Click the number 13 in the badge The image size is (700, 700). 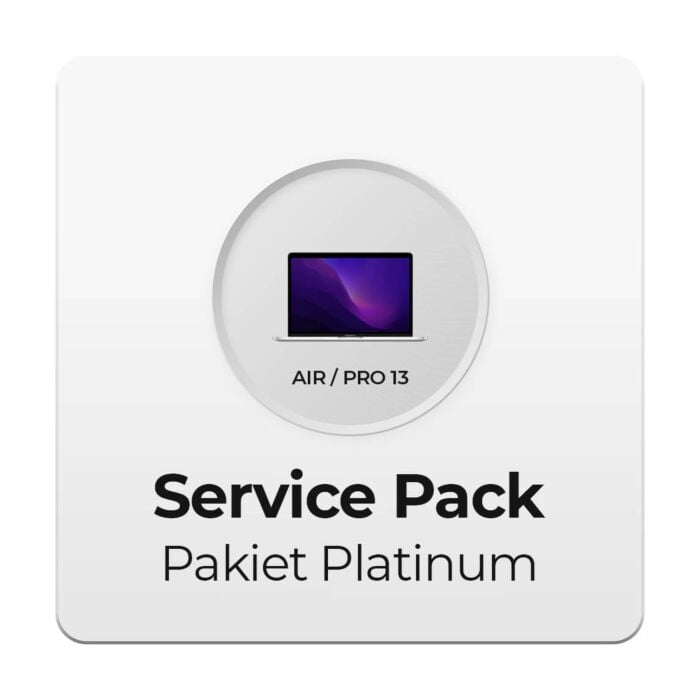400,378
